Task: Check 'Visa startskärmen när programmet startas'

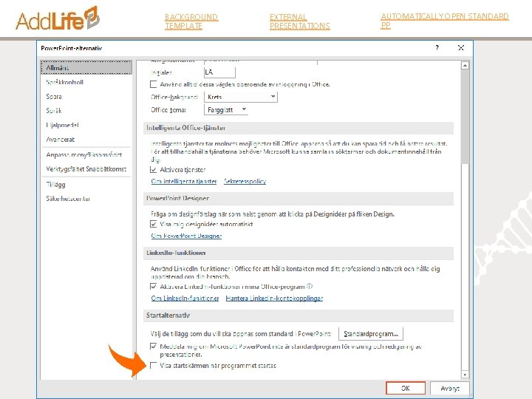Action: pyautogui.click(x=154, y=366)
